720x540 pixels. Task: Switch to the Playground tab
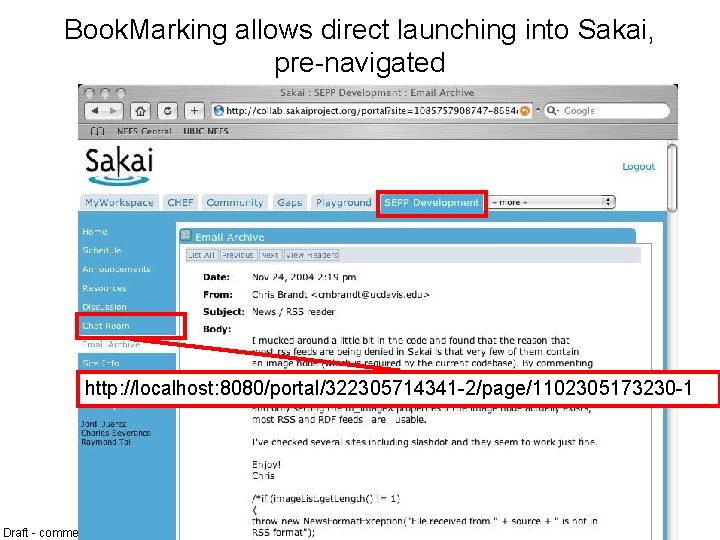point(343,202)
